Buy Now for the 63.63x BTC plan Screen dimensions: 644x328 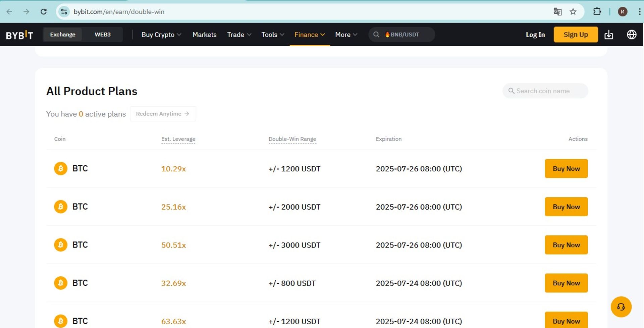[566, 320]
